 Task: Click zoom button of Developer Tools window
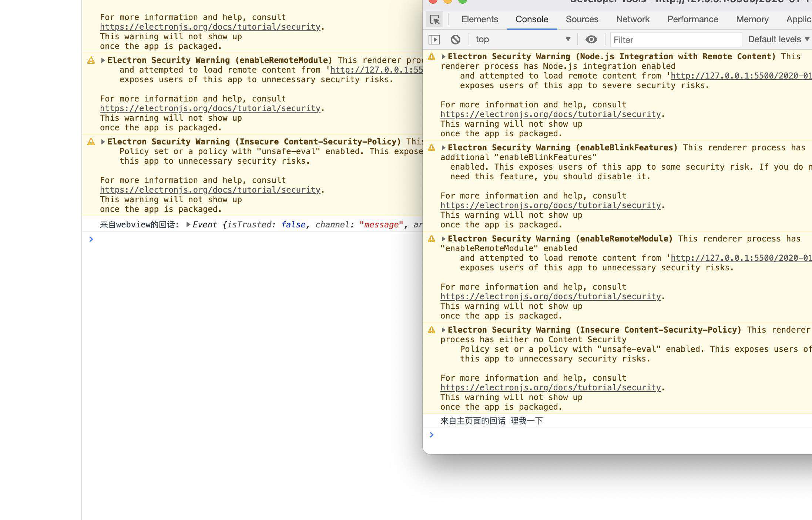click(463, 1)
